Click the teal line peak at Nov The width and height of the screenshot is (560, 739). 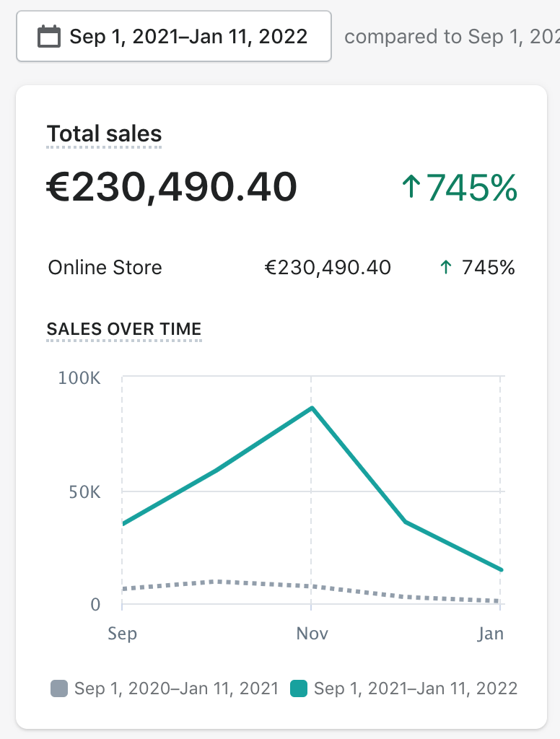tap(312, 408)
